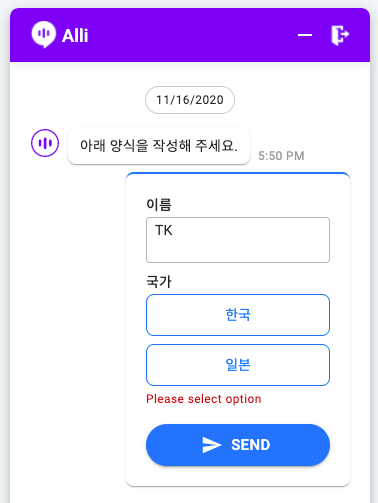
Task: Click the 5:50 PM timestamp
Action: pyautogui.click(x=281, y=156)
